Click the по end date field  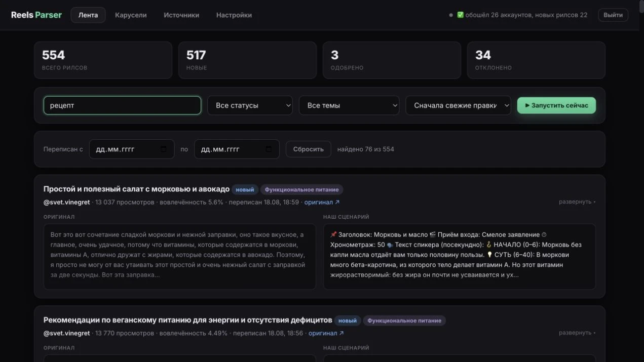coord(237,149)
